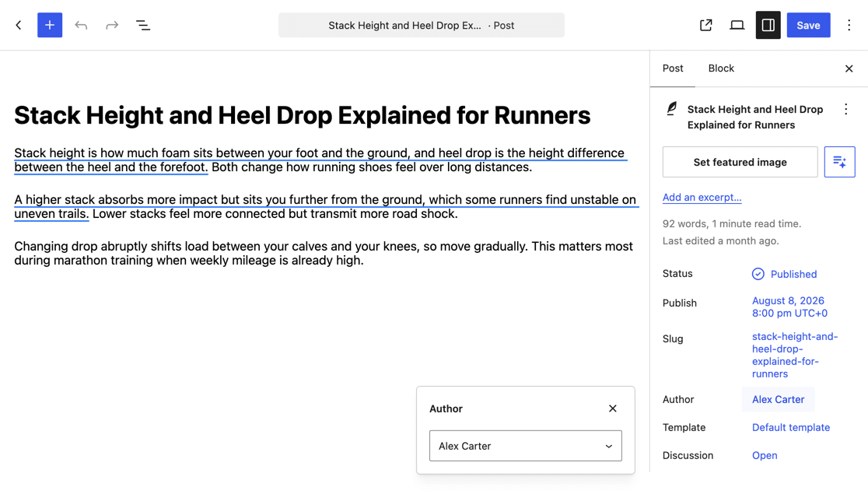Click the "92 words, 1 minute read time" text
The width and height of the screenshot is (868, 498).
pyautogui.click(x=732, y=224)
